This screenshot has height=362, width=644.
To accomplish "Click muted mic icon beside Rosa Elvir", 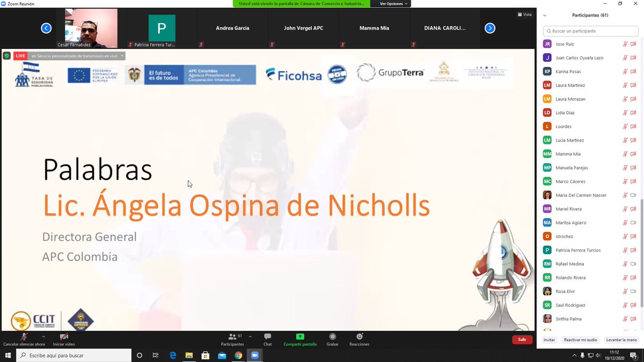I will click(x=625, y=291).
